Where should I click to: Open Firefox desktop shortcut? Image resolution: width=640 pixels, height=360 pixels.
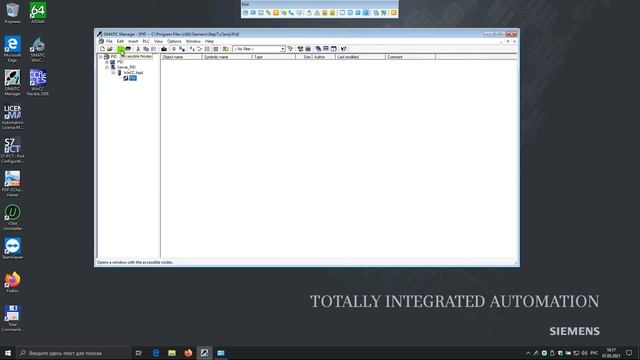pos(12,282)
